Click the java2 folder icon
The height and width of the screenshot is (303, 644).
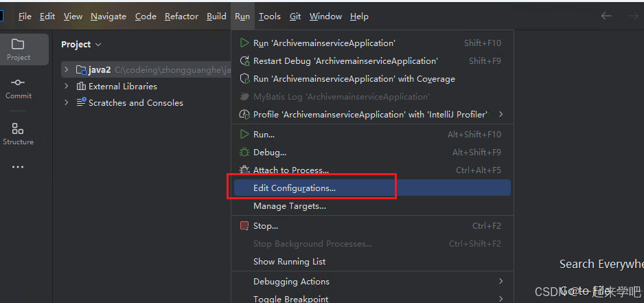[81, 70]
